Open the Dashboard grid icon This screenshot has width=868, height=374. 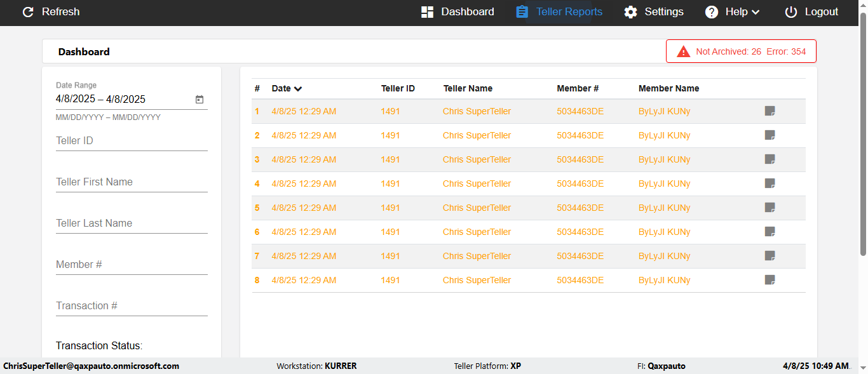pos(427,12)
